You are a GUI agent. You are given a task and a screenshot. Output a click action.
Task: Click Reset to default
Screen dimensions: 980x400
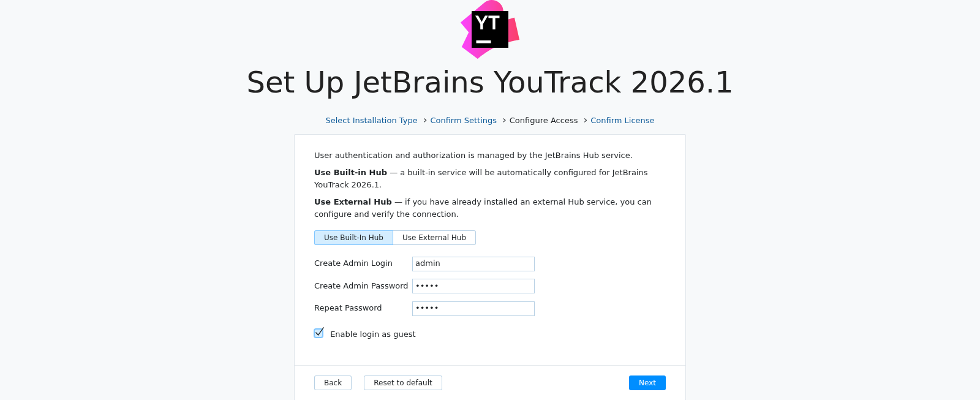pos(402,383)
